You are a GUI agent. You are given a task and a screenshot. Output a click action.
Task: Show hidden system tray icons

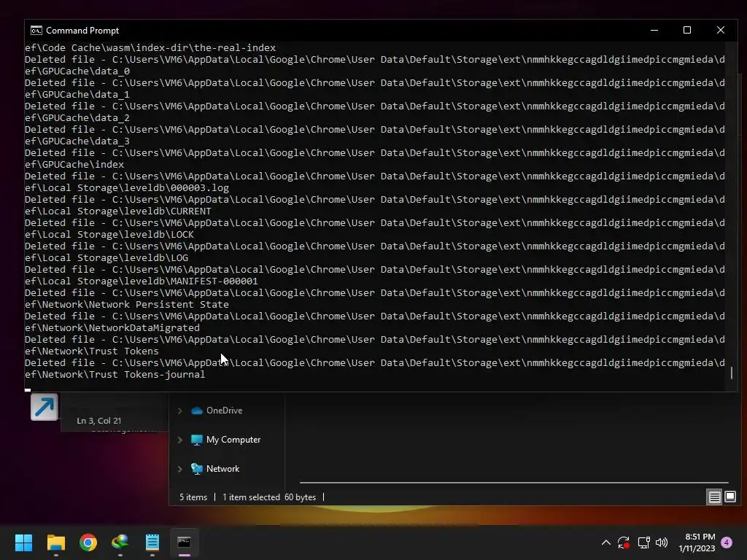606,542
